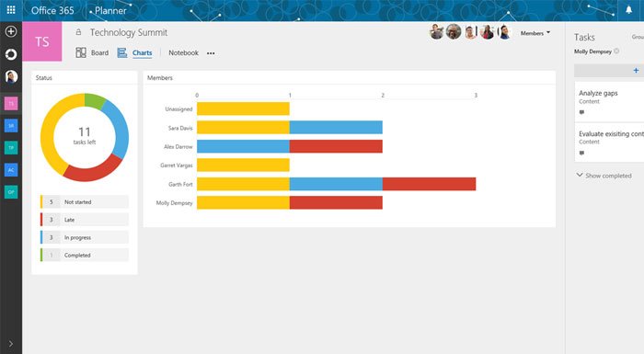Click Molly Dempsey's red Late bar
Image resolution: width=644 pixels, height=354 pixels.
336,202
